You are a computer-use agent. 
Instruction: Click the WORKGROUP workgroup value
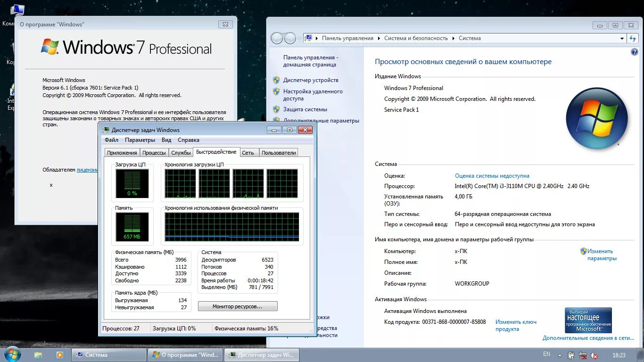[x=472, y=284]
